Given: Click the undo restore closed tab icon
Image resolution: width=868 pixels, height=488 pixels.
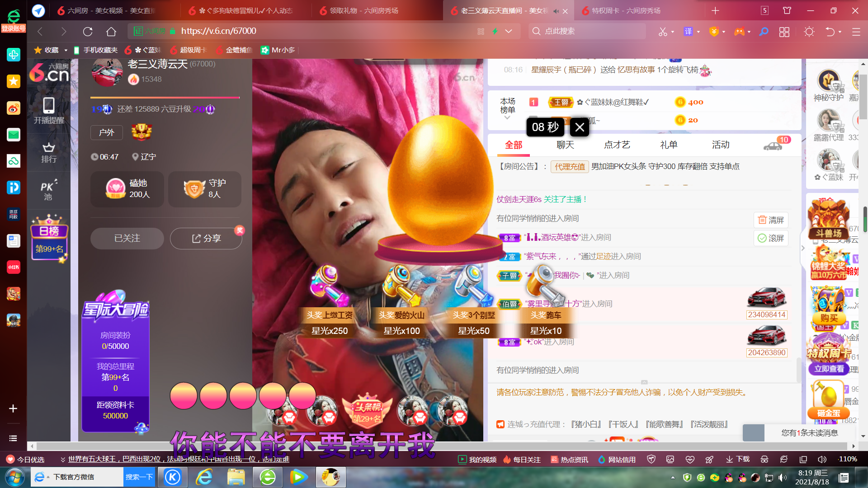Looking at the screenshot, I should 830,32.
